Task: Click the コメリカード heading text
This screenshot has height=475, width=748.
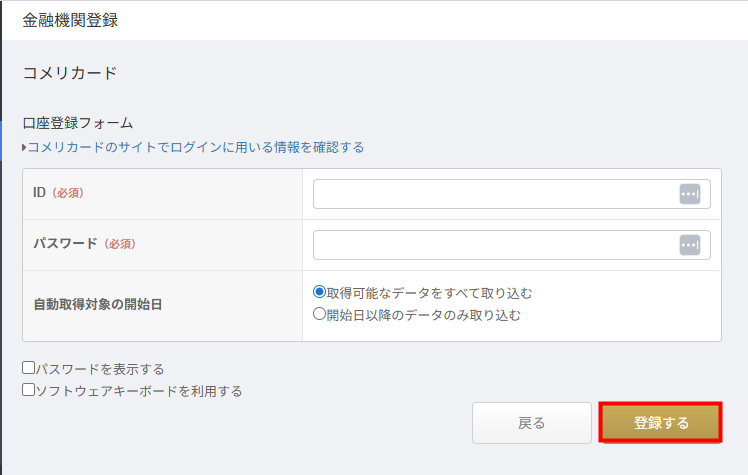Action: point(70,73)
